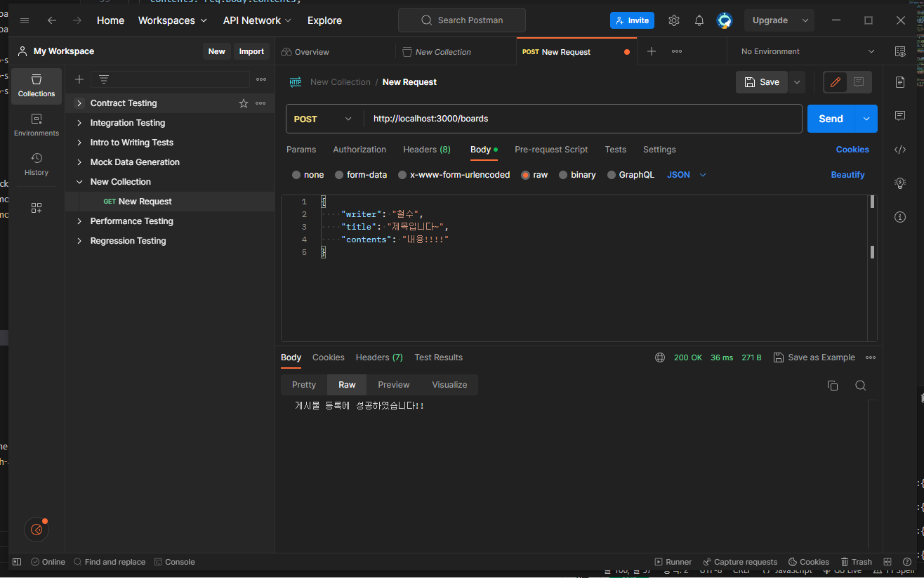Open response network information globe
Screen dimensions: 924x578
pos(660,357)
